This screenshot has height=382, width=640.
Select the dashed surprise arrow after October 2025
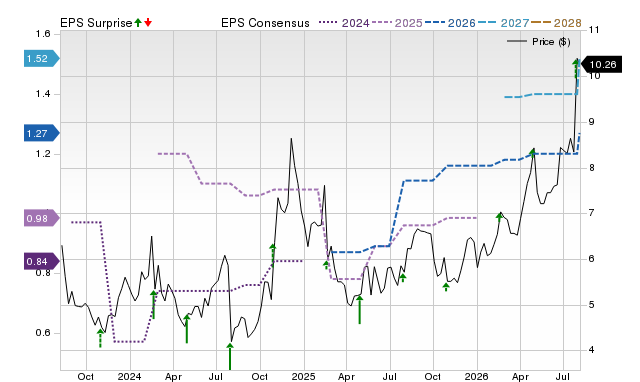point(446,287)
